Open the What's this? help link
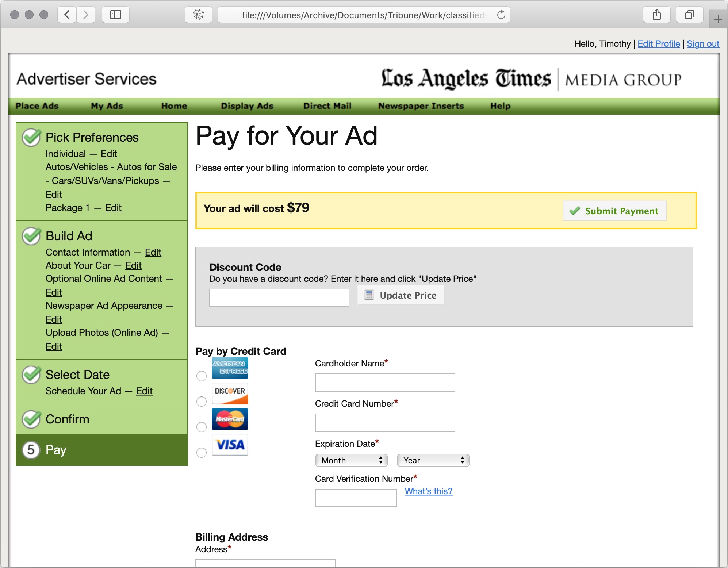The height and width of the screenshot is (568, 728). click(428, 491)
